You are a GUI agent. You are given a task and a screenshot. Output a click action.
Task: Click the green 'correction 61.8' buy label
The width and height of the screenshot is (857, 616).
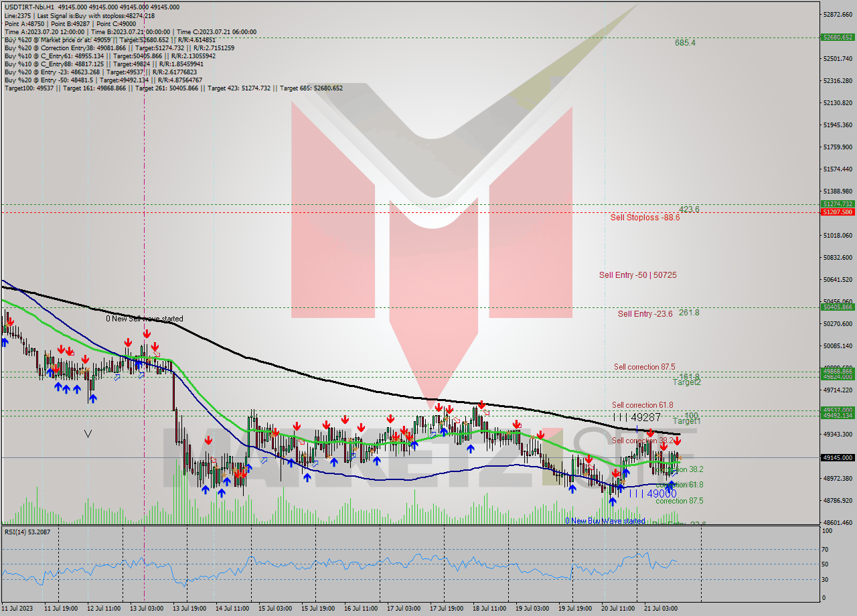pyautogui.click(x=679, y=484)
